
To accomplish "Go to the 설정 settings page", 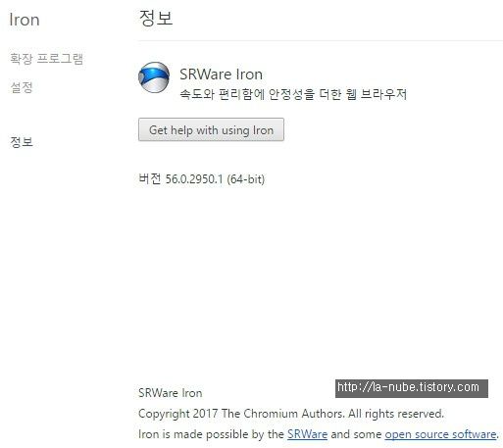I will [x=22, y=87].
